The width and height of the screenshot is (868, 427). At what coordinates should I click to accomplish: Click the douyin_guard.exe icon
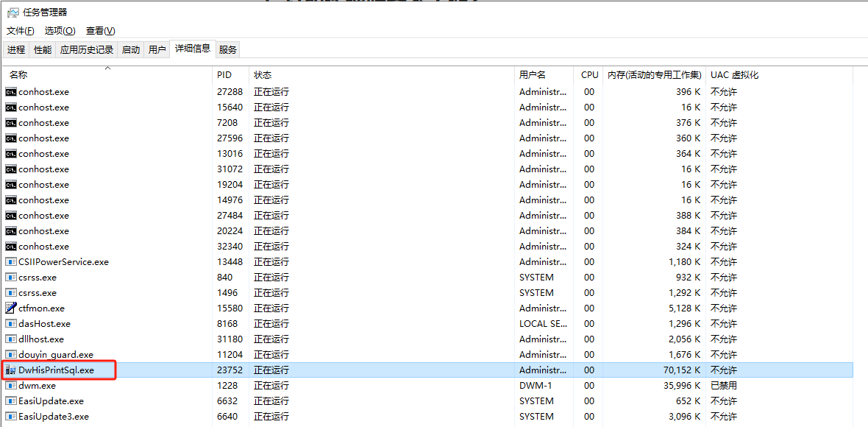tap(10, 354)
